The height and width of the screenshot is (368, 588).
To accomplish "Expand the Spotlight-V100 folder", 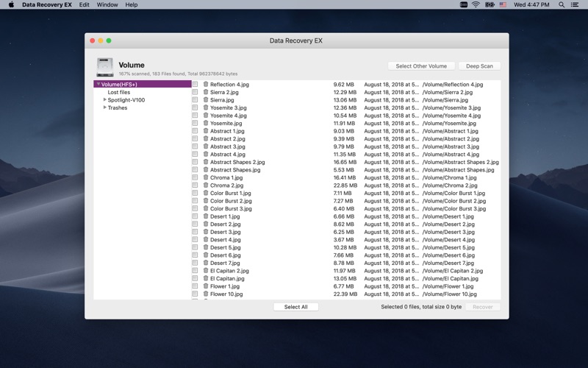I will click(x=104, y=99).
